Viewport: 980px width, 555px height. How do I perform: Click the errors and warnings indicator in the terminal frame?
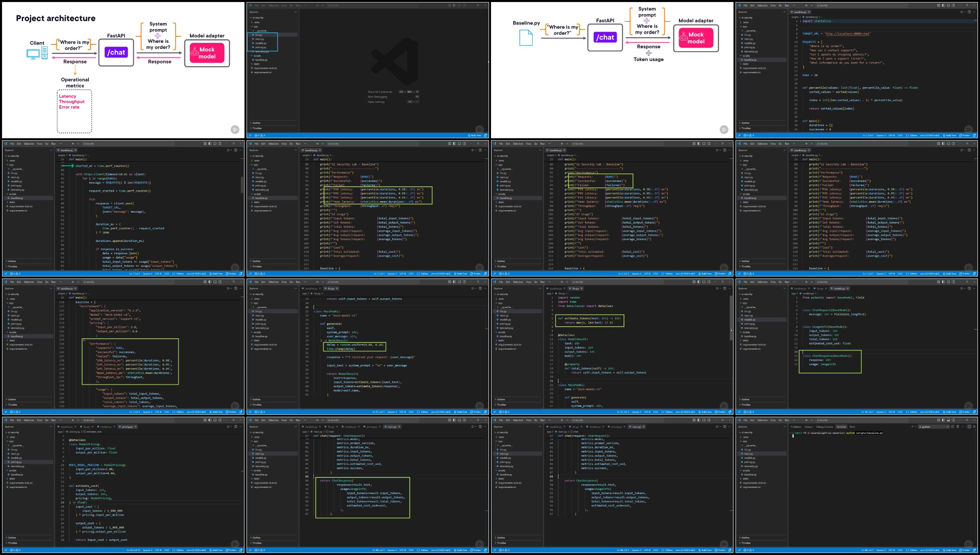pyautogui.click(x=748, y=550)
